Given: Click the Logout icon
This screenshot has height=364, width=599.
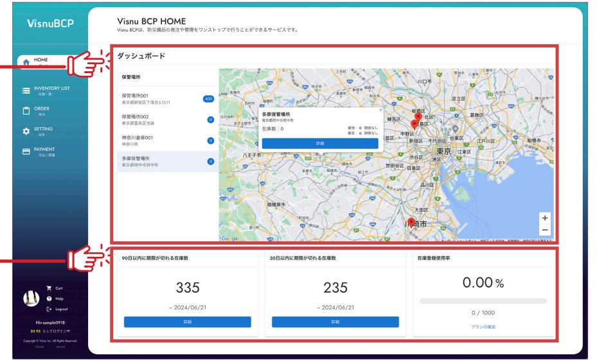Looking at the screenshot, I should point(49,309).
